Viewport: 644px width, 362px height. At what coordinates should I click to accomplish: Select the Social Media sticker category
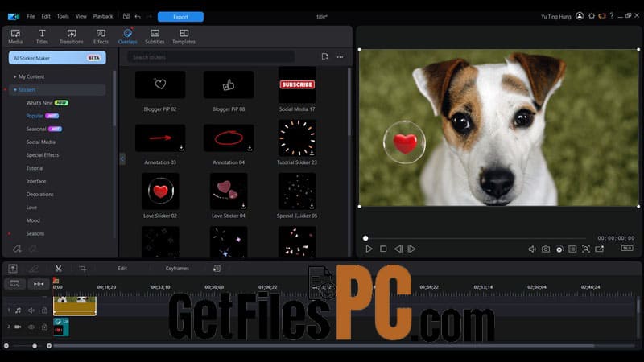tap(41, 142)
